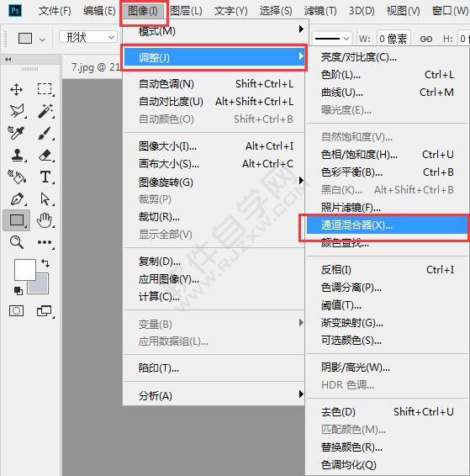
Task: Choose 自动色调(N)
Action: 214,84
